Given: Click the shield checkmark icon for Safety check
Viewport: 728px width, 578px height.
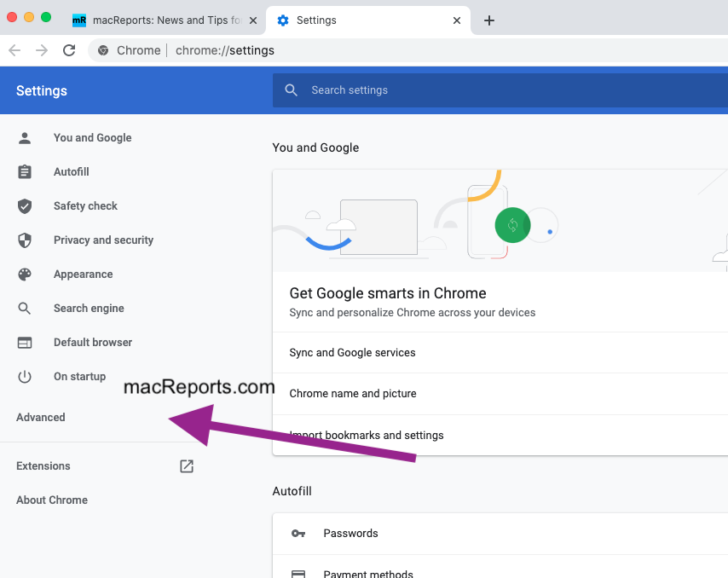Looking at the screenshot, I should coord(25,206).
